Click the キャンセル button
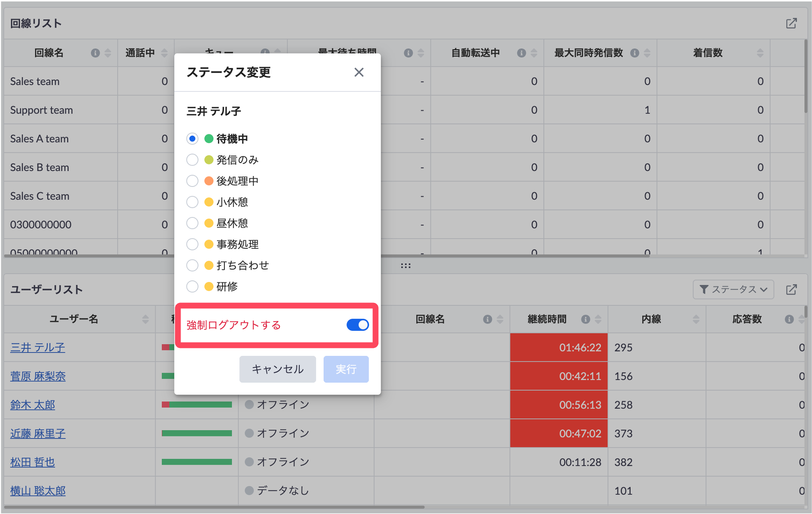Image resolution: width=812 pixels, height=514 pixels. tap(277, 369)
